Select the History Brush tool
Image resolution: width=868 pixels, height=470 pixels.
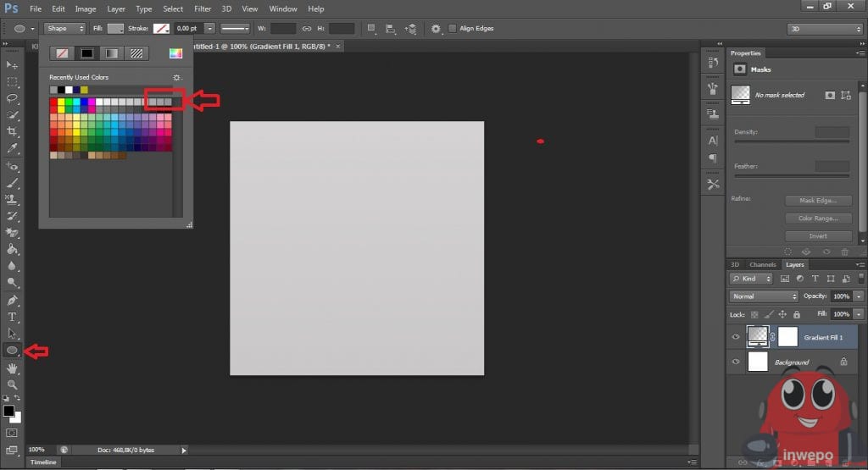coord(12,216)
